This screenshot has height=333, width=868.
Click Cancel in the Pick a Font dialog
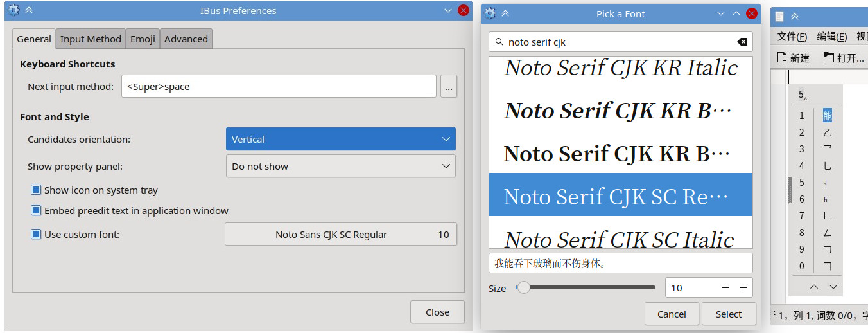tap(672, 314)
